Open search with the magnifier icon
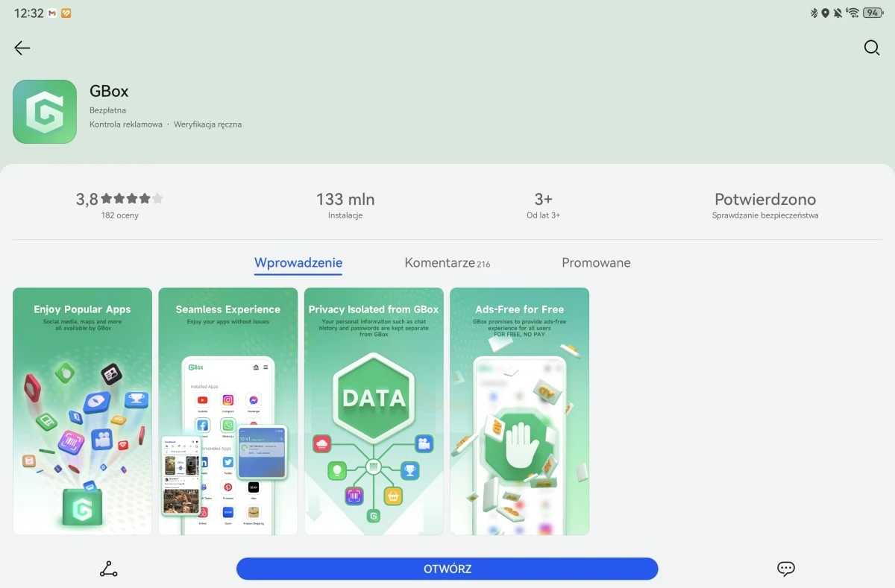 (x=871, y=48)
